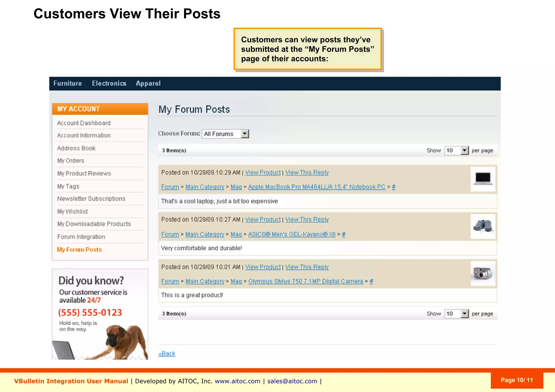Image resolution: width=555 pixels, height=392 pixels.
Task: Click Main Category in MacBook post breadcrumb
Action: pyautogui.click(x=205, y=187)
